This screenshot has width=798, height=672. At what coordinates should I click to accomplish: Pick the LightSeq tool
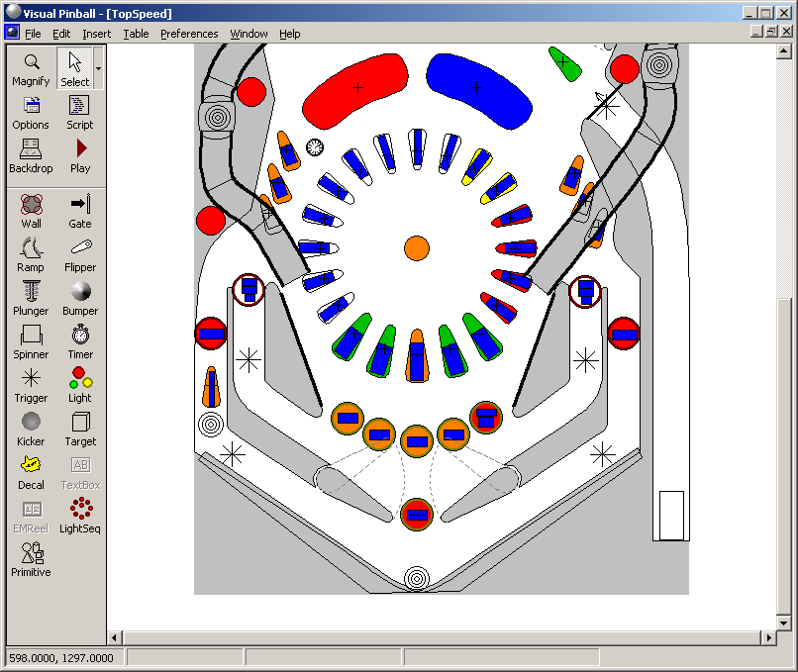80,516
